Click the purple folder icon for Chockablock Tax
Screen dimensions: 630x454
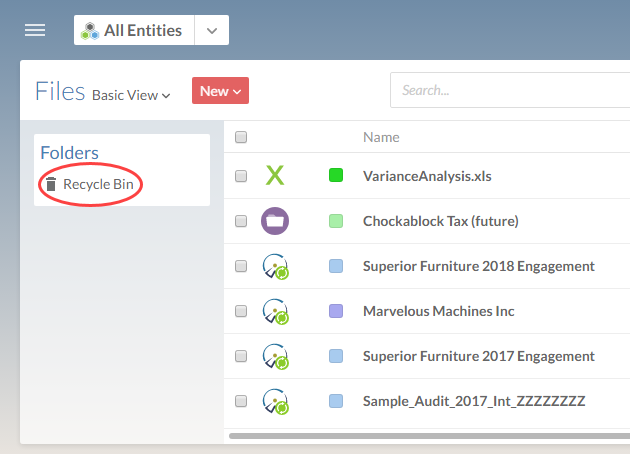click(275, 221)
